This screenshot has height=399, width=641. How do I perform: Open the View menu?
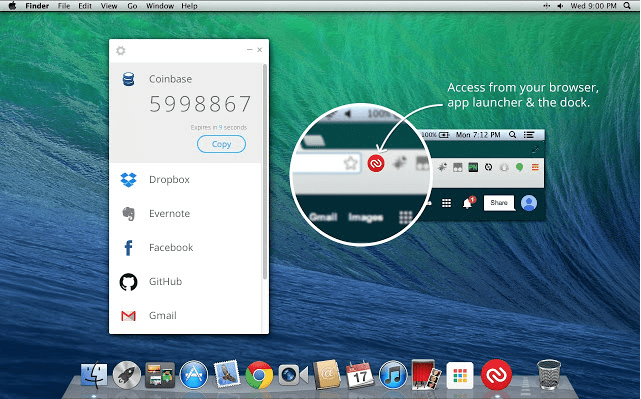point(109,6)
